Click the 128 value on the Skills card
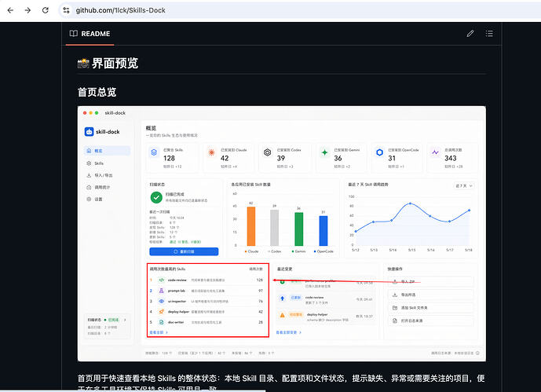This screenshot has height=392, width=541. [x=169, y=158]
